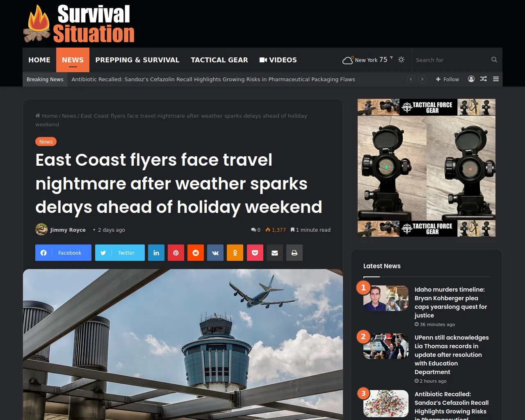
Task: Pin article using Pinterest icon
Action: tap(176, 253)
